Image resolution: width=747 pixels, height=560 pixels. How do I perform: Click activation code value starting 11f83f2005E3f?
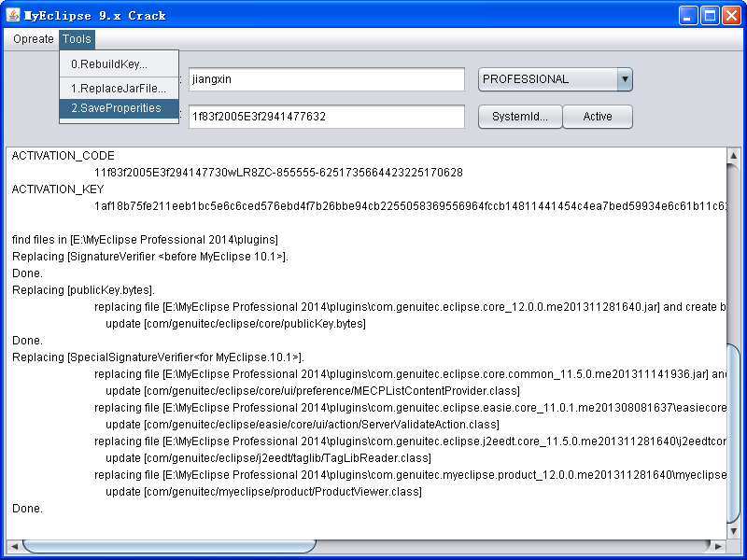point(278,173)
